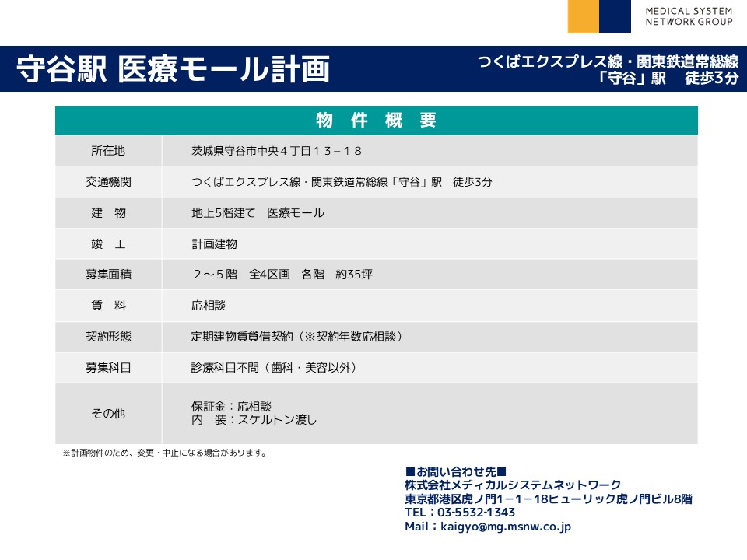747x560 pixels.
Task: Click the footnote about 計画物件 changes
Action: (164, 453)
